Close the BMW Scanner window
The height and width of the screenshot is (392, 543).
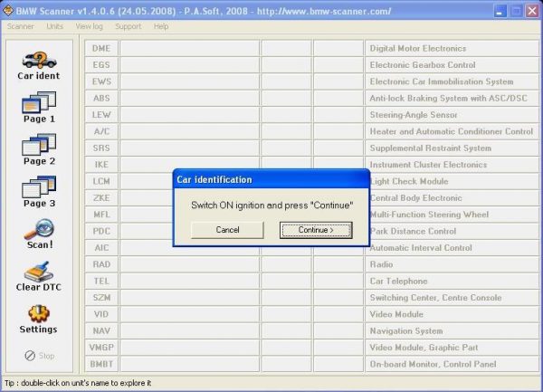(529, 11)
